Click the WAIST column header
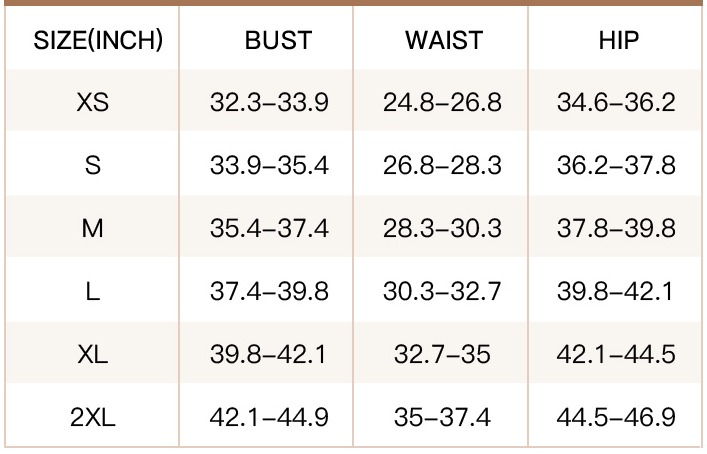 click(444, 40)
